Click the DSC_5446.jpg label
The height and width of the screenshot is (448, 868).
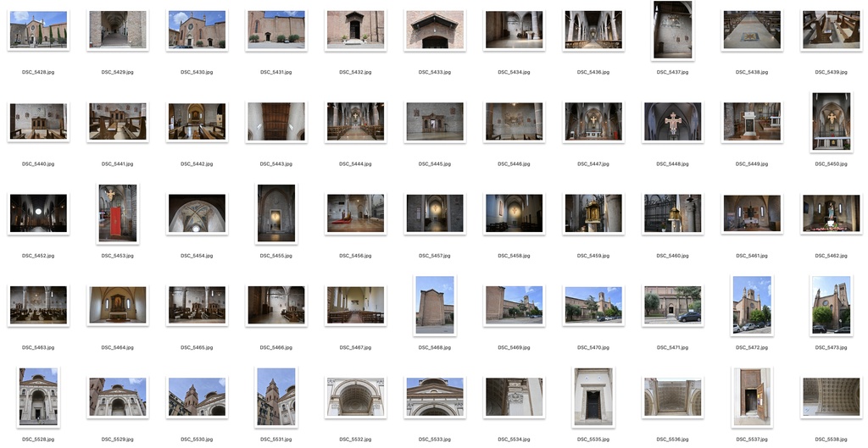pos(514,164)
